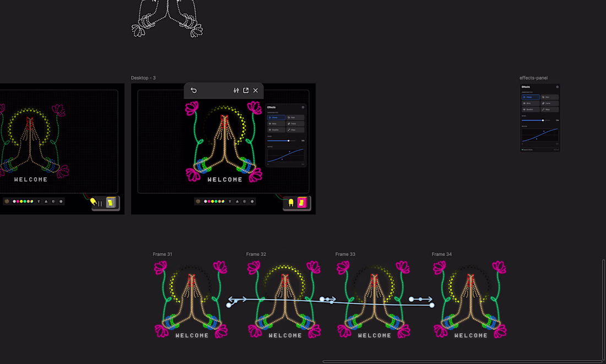This screenshot has height=364, width=606.
Task: Click the curve graph in the standalone effects-panel frame
Action: [540, 135]
